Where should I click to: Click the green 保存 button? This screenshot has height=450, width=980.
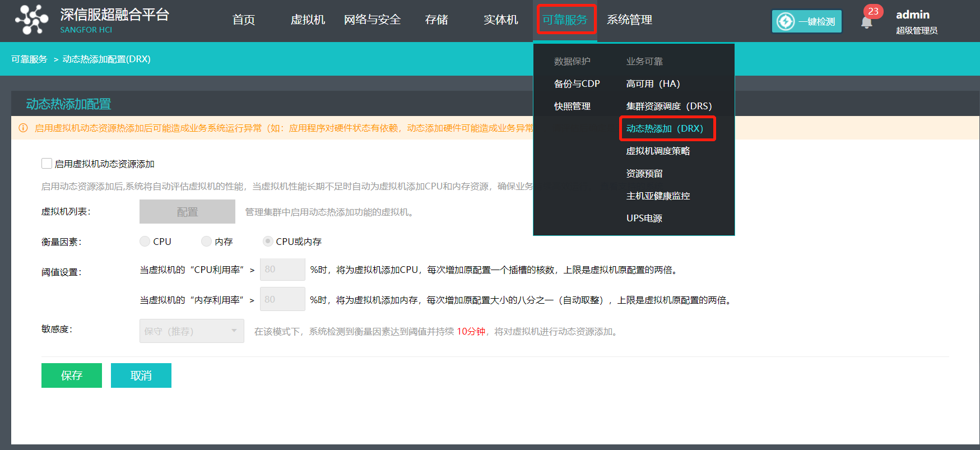pos(72,375)
